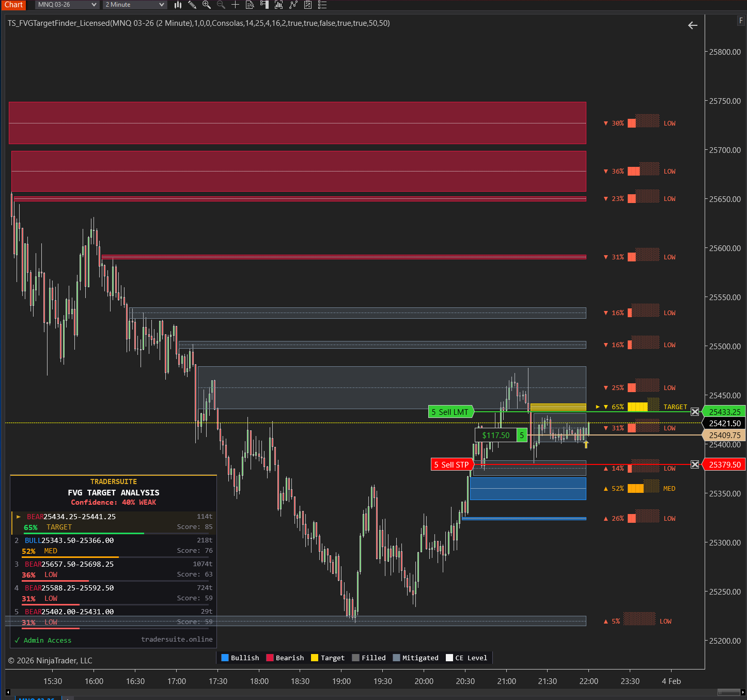Screen dimensions: 747x700
Task: Click the back arrow at chart top right
Action: [693, 25]
